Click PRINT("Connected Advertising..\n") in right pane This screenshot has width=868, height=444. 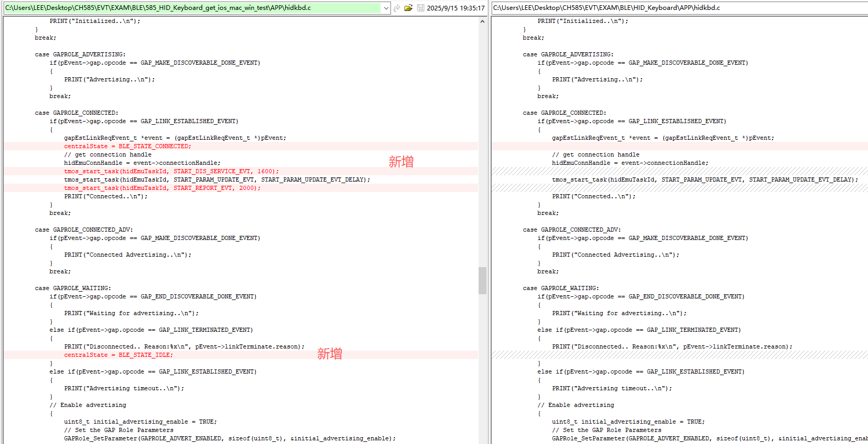click(x=616, y=255)
